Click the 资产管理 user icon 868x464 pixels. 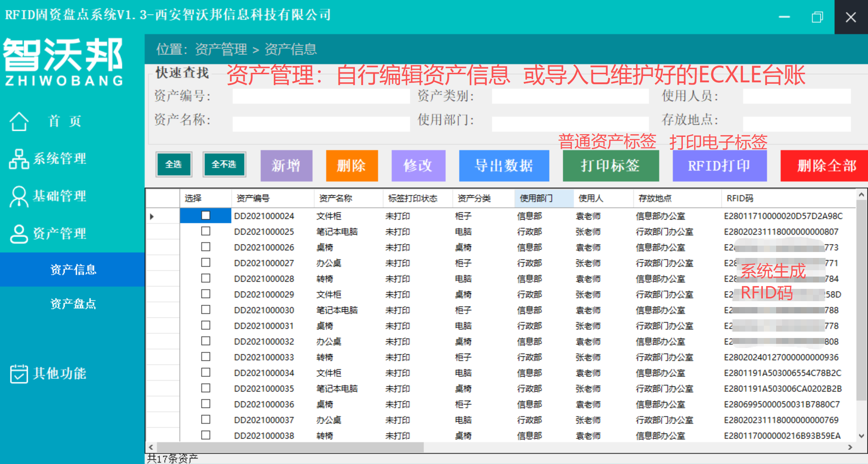coord(19,234)
